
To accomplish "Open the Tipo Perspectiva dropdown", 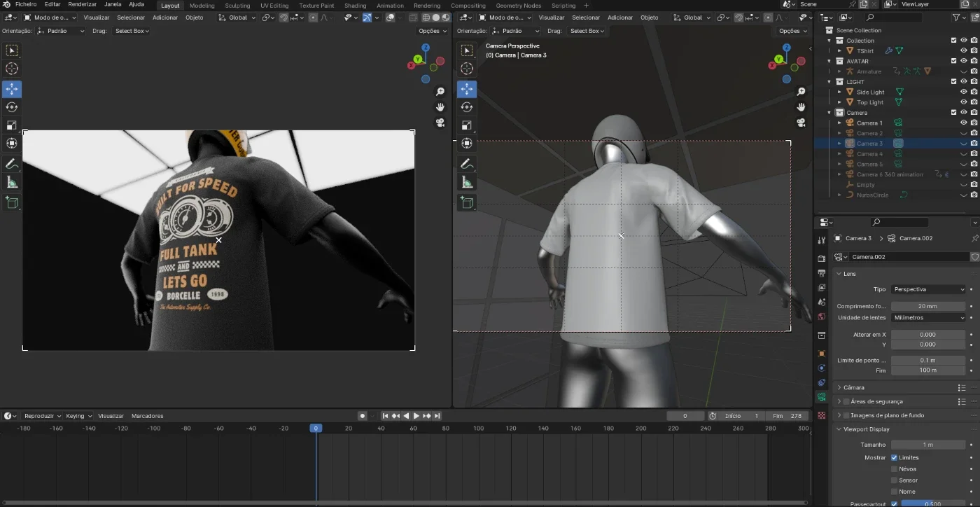I will pos(928,289).
